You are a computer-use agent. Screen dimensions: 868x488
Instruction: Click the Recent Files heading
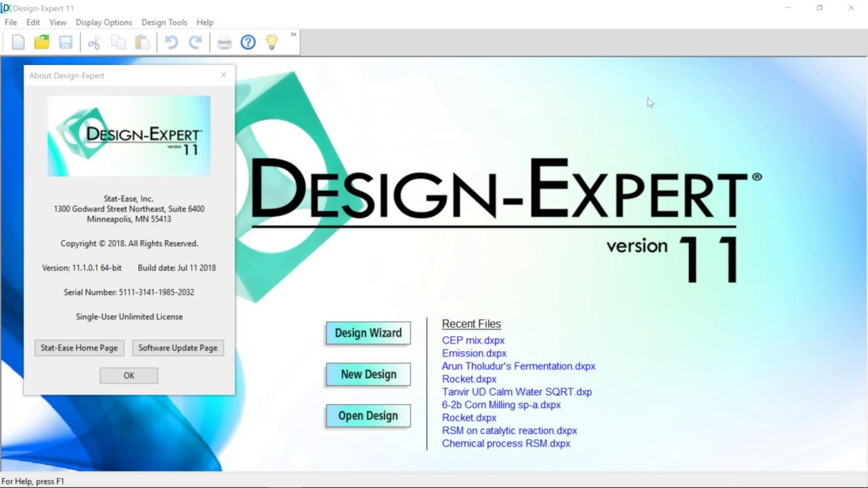[x=471, y=324]
